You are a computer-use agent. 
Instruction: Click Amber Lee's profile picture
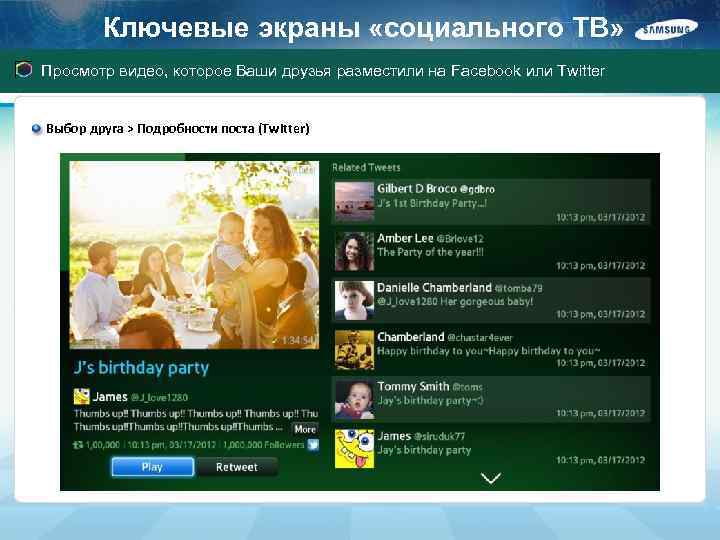click(354, 251)
